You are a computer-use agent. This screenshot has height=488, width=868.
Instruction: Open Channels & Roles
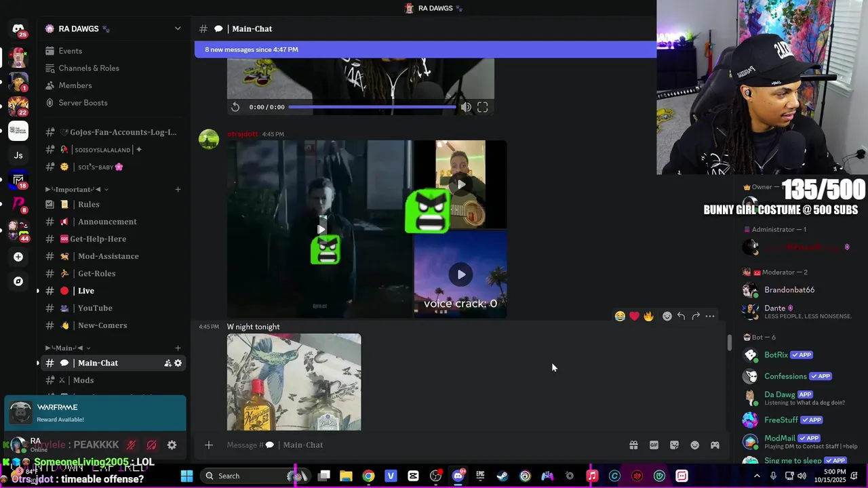coord(89,68)
